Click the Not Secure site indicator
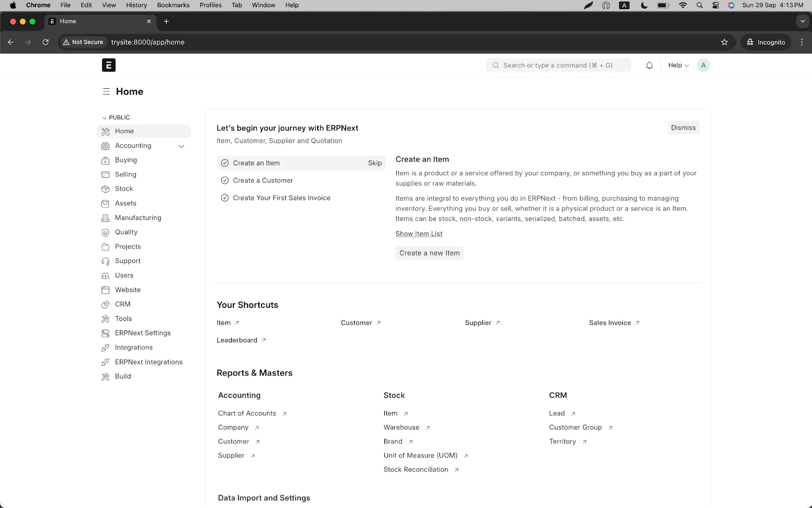 pyautogui.click(x=83, y=42)
